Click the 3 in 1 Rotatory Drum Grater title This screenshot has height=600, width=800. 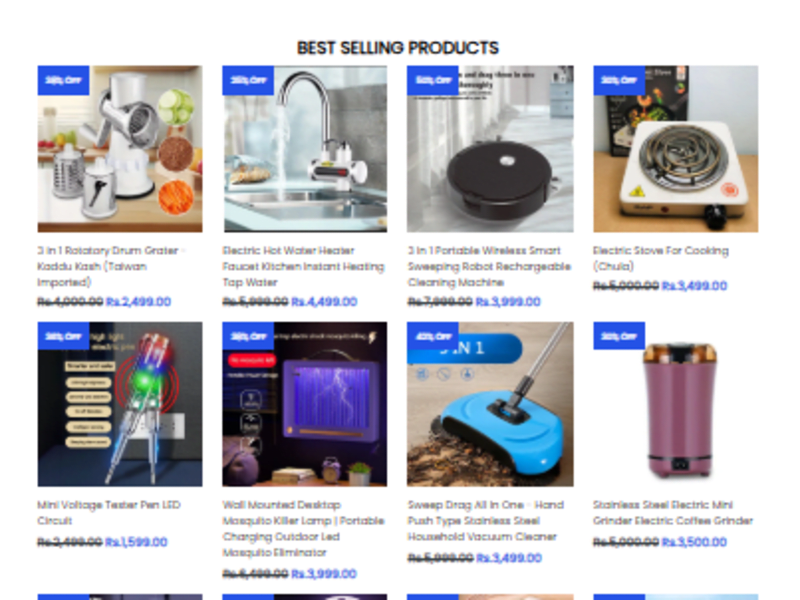point(111,266)
